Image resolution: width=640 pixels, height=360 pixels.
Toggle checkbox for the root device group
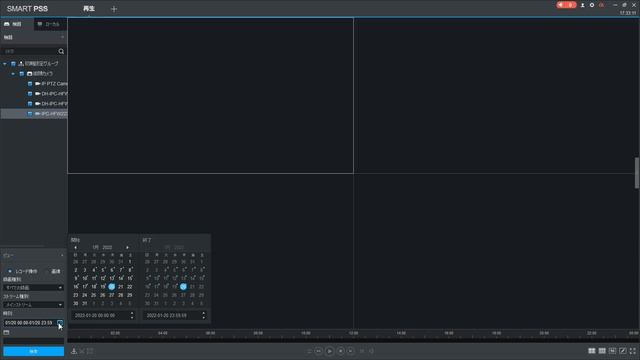coord(13,64)
